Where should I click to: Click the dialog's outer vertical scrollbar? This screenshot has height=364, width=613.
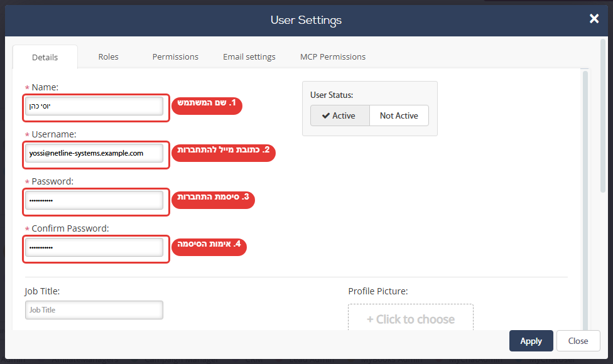pos(603,115)
